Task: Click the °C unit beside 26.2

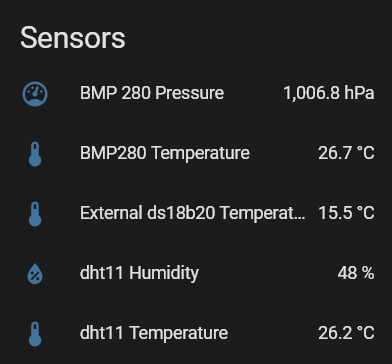Action: click(366, 333)
